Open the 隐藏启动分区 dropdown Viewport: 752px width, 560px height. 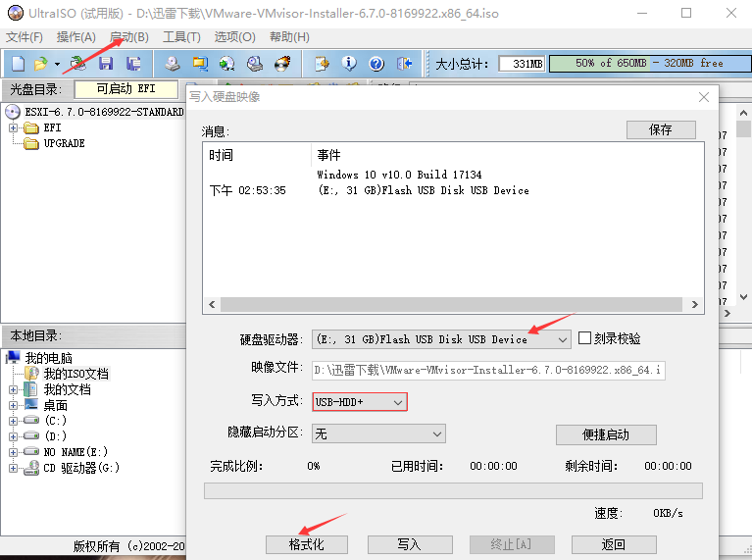click(x=378, y=433)
